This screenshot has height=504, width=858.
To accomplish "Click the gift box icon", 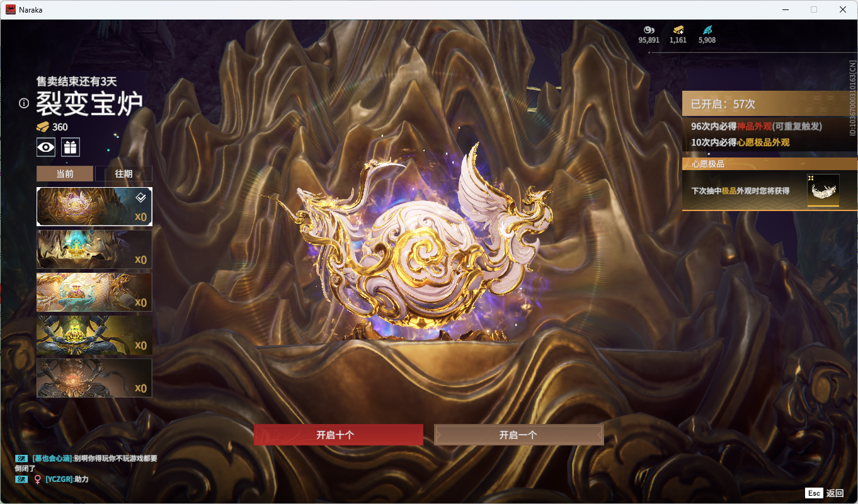I will point(70,147).
